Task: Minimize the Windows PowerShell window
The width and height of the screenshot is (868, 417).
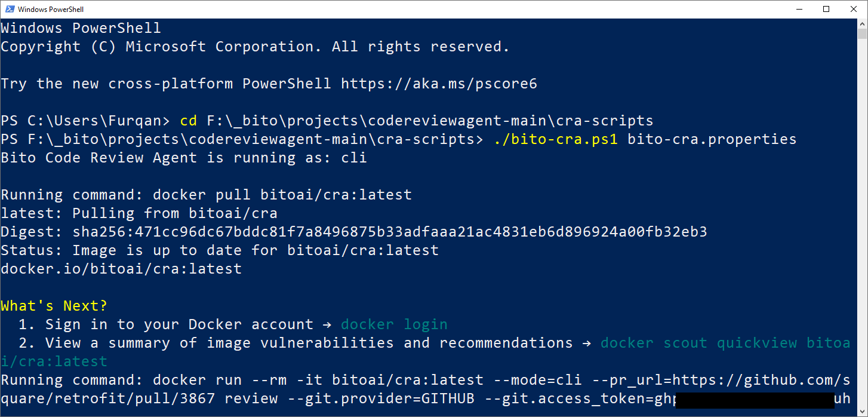Action: 799,9
